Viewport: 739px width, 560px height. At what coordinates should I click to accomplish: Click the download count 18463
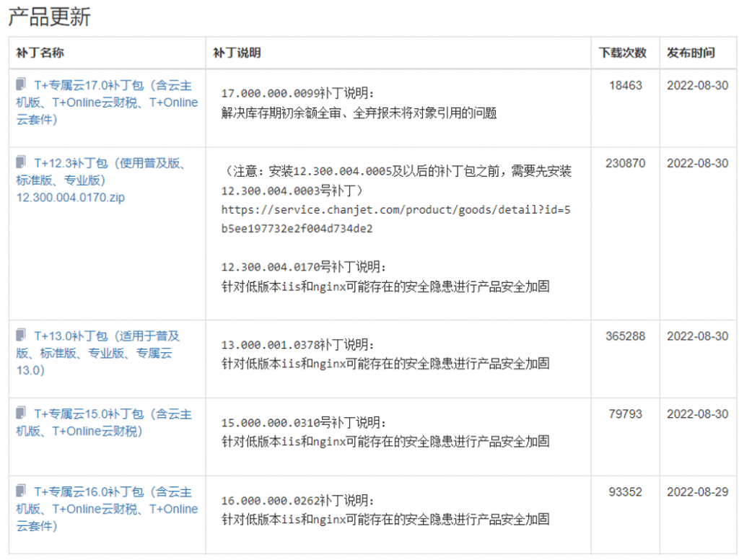click(x=625, y=85)
